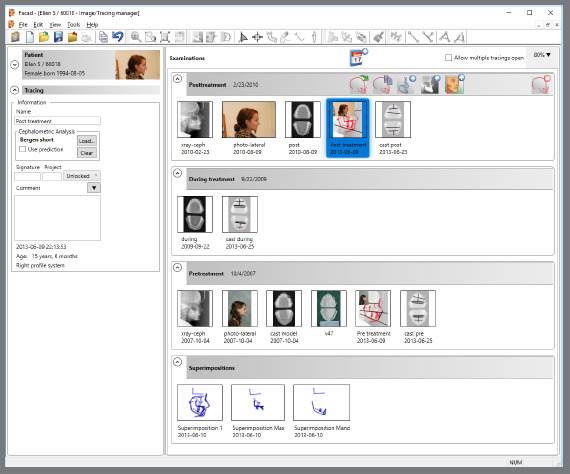Open the View menu
The image size is (570, 474).
pos(55,25)
